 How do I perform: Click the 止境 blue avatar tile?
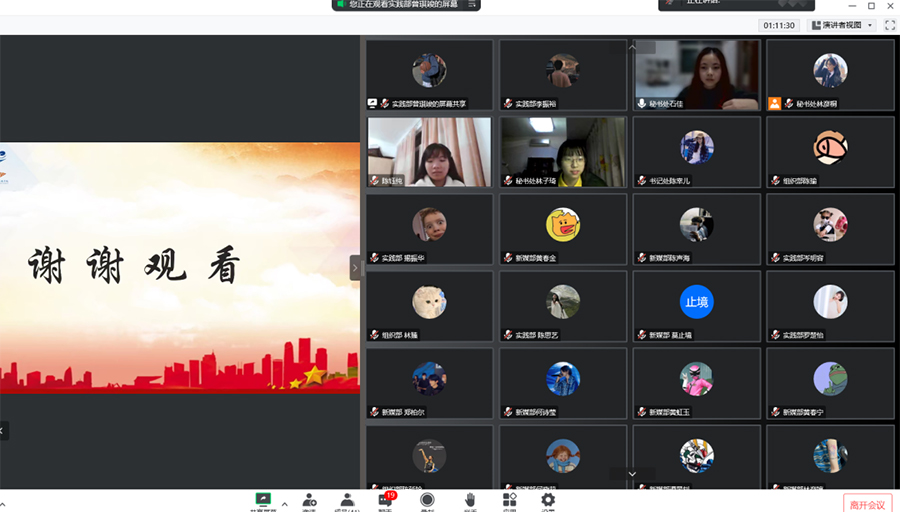point(696,301)
